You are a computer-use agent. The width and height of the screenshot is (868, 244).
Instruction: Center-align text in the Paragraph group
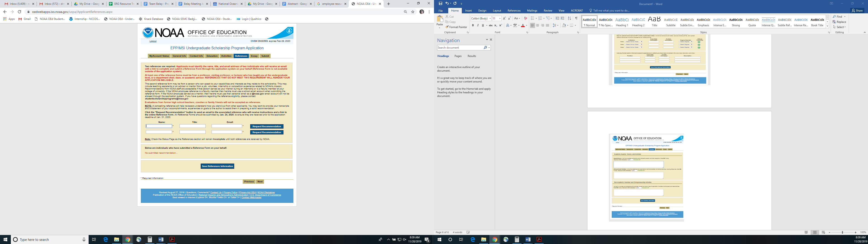(x=538, y=25)
